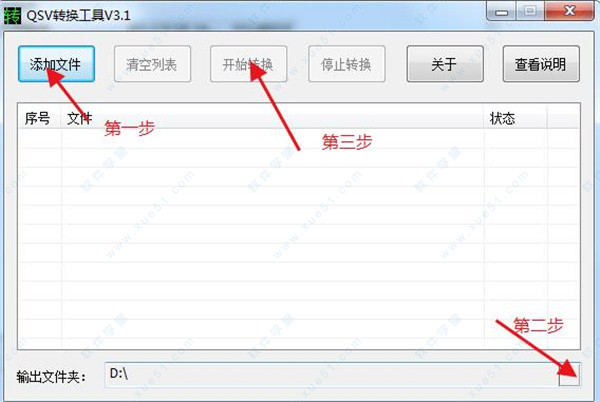Close the QSV转换工具V3.1 window
Viewport: 600px width, 402px height.
tap(569, 11)
